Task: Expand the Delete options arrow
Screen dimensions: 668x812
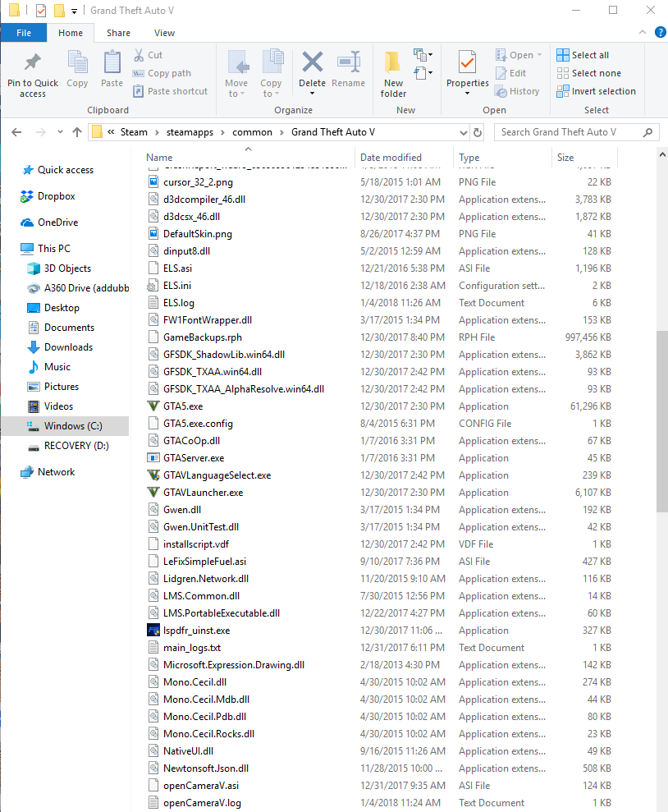Action: click(x=312, y=94)
